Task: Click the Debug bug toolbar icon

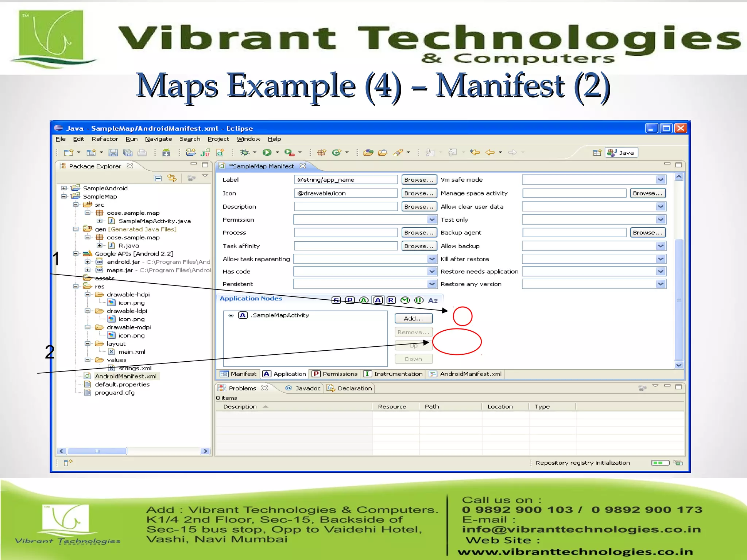Action: [x=244, y=152]
